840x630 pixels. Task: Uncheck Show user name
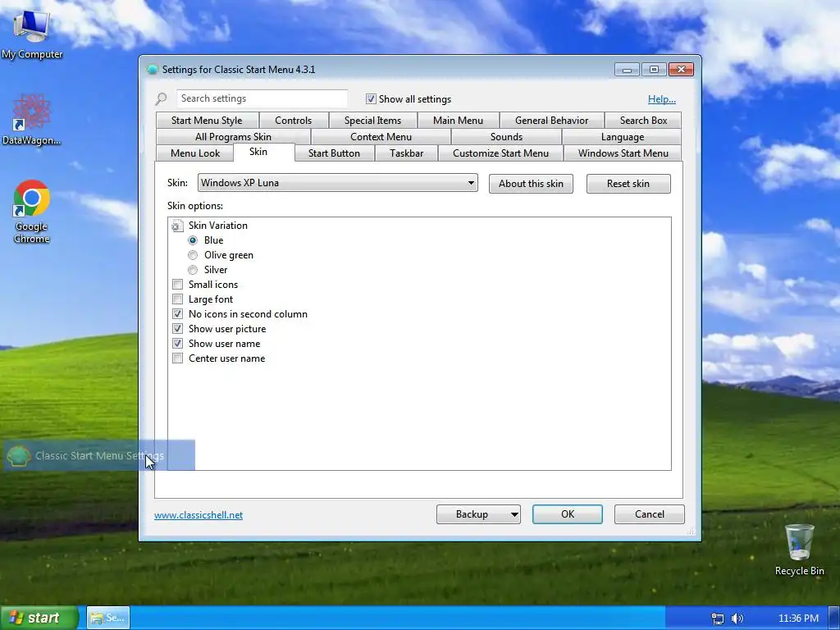177,344
